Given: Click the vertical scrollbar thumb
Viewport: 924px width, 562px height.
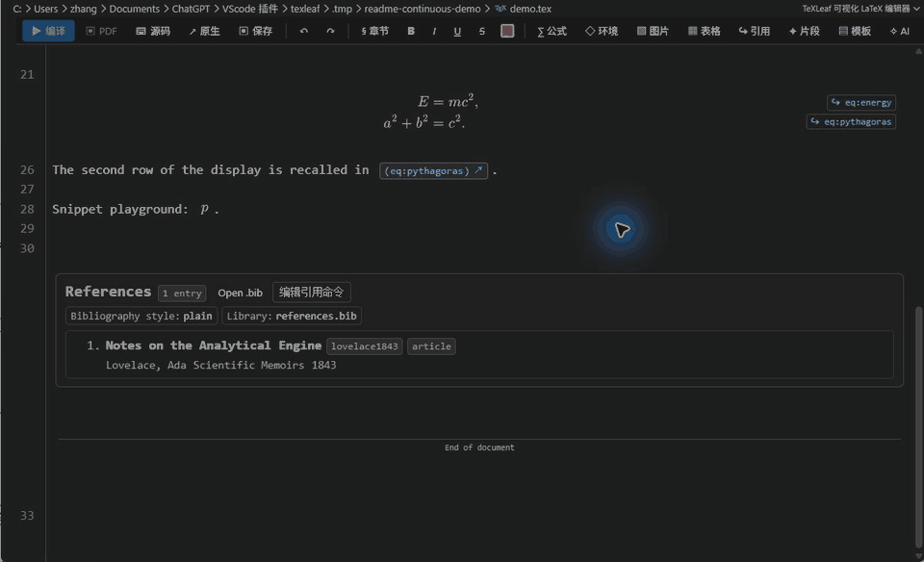Looking at the screenshot, I should pos(918,427).
